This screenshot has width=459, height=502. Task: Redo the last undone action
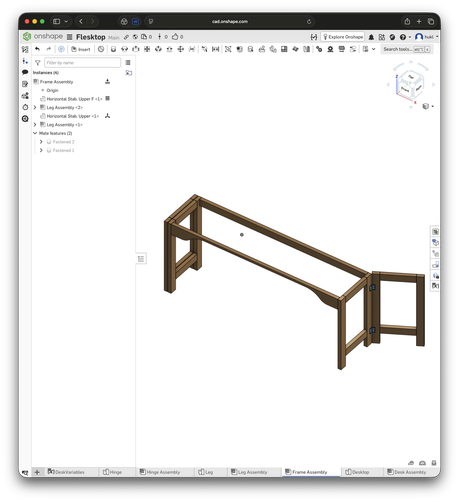[x=49, y=49]
